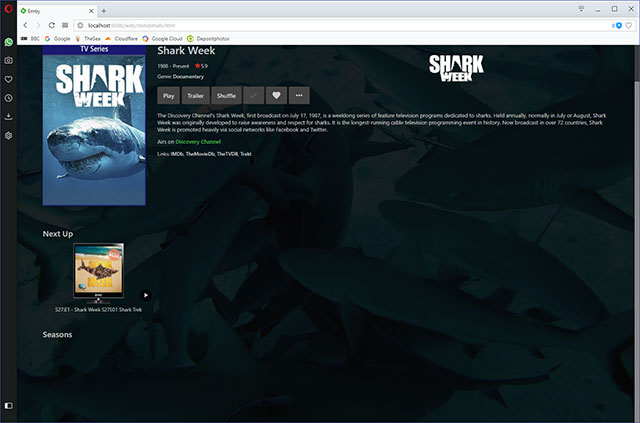The width and height of the screenshot is (640, 423).
Task: Click the Shark Week logo at top right
Action: [x=456, y=68]
